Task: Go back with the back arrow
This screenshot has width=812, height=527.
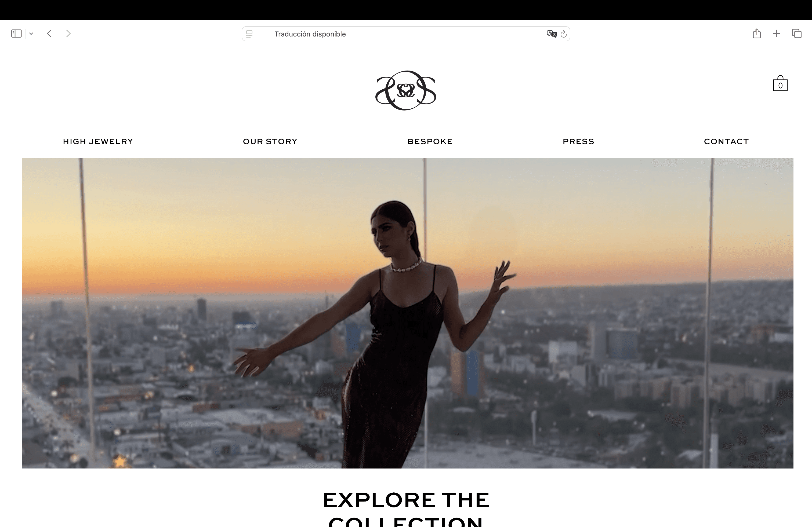Action: pyautogui.click(x=49, y=33)
